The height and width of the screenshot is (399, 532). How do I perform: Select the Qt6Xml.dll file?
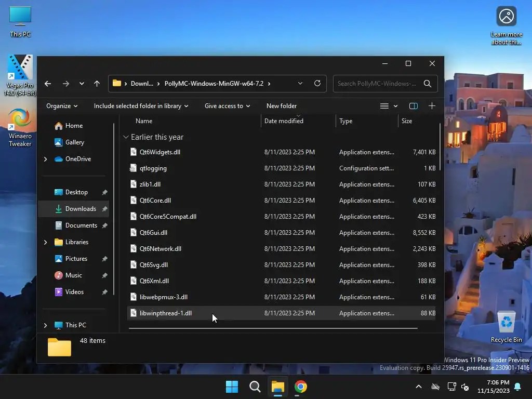281,281
